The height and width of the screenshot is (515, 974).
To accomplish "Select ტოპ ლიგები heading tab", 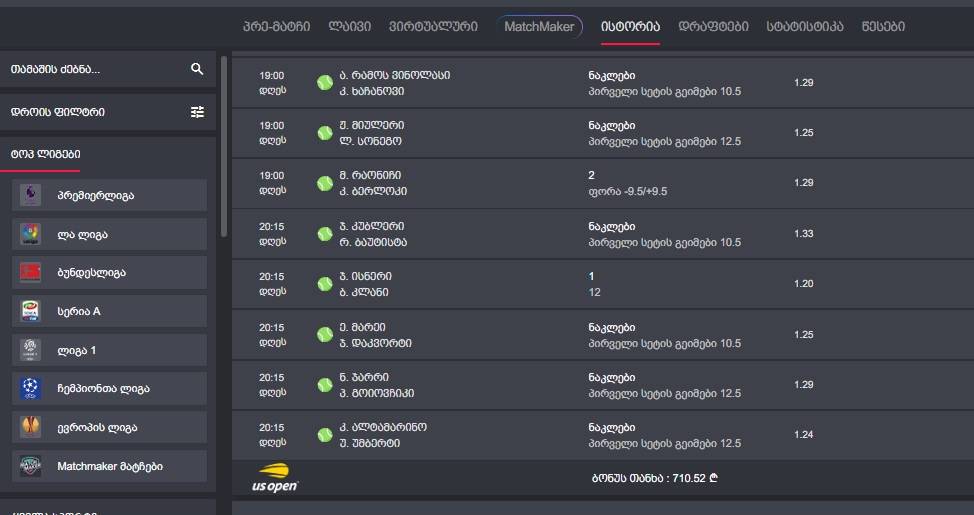I will (45, 154).
